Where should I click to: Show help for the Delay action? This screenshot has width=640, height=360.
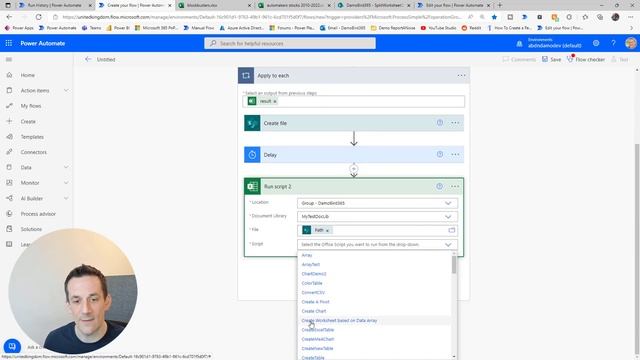click(440, 154)
